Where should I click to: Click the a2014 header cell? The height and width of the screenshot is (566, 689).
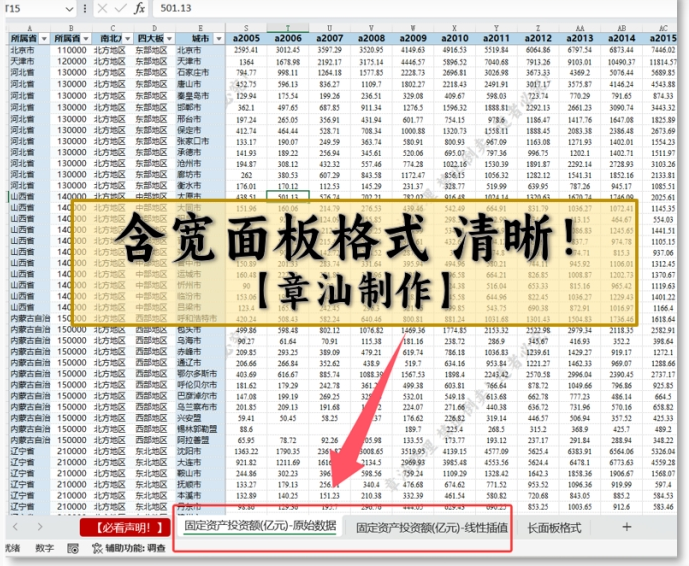coord(622,39)
